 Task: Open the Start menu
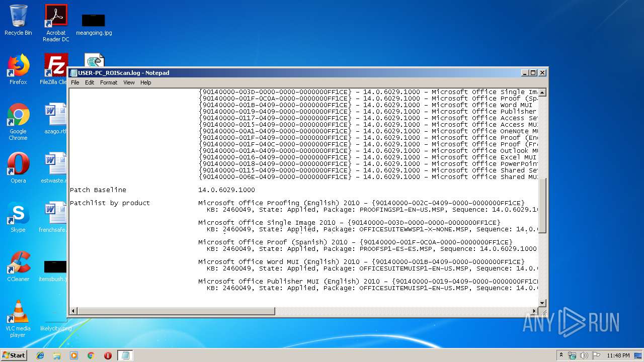(14, 355)
